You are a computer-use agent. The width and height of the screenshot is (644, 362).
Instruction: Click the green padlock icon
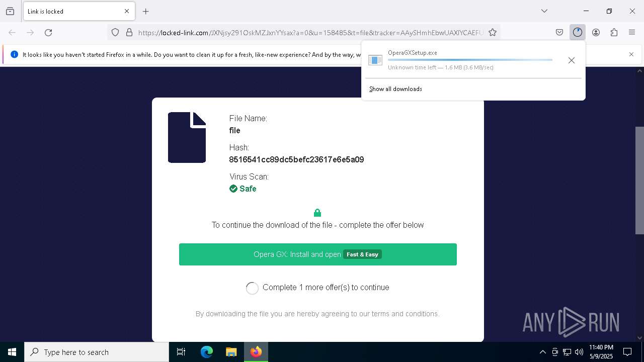tap(317, 213)
